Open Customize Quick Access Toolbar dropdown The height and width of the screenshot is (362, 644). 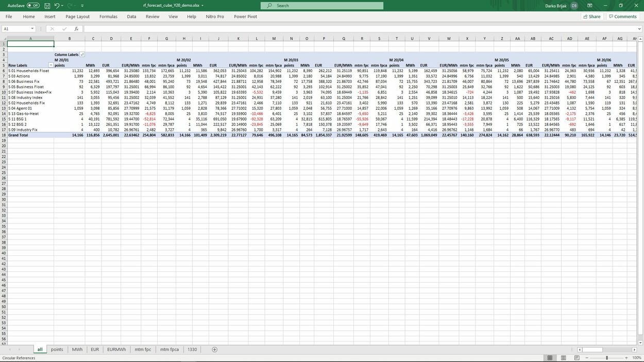(82, 6)
